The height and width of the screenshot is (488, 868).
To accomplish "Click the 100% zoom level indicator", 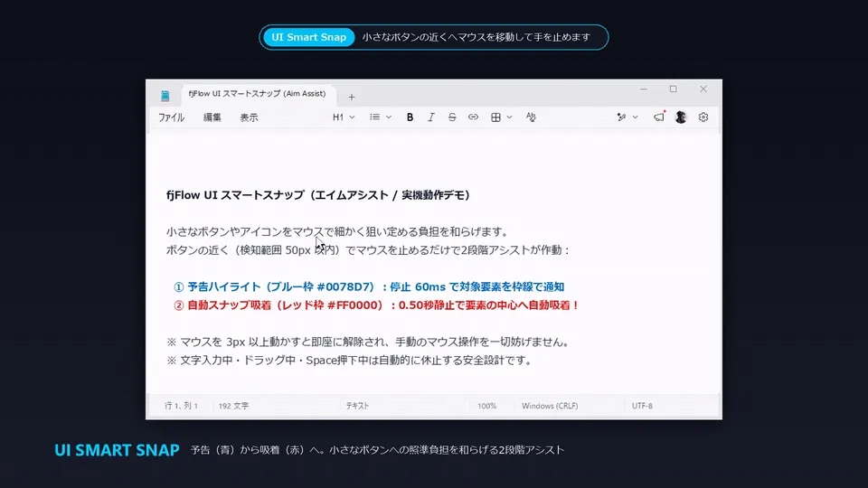I will (487, 406).
